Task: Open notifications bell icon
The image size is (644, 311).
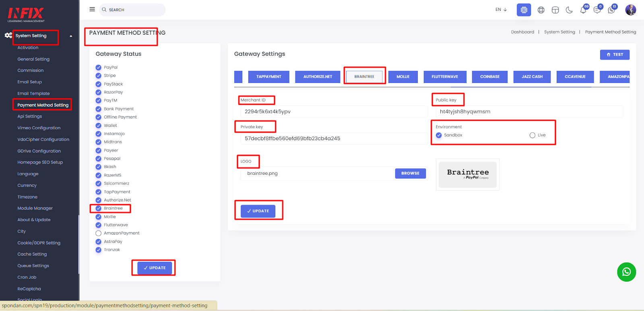Action: tap(583, 10)
